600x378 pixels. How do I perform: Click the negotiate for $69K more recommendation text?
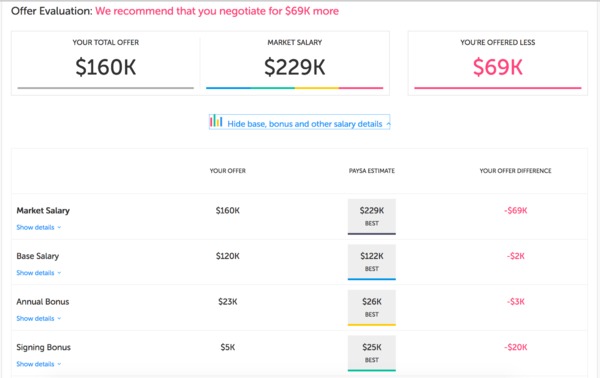[217, 11]
